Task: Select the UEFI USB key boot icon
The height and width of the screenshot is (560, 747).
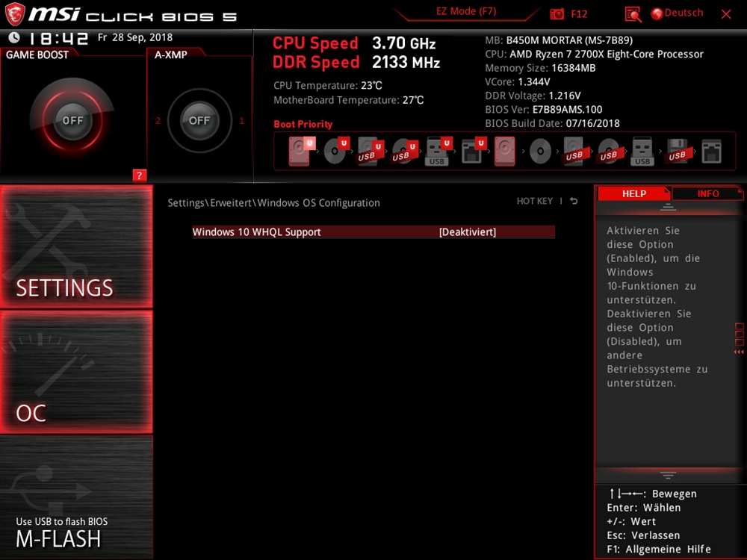Action: [x=438, y=151]
